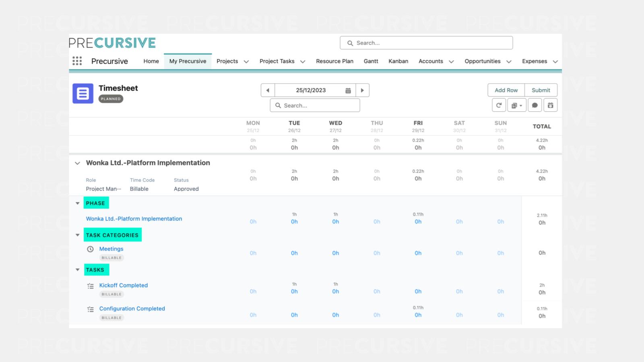
Task: Click the Billable time code value
Action: (x=139, y=189)
